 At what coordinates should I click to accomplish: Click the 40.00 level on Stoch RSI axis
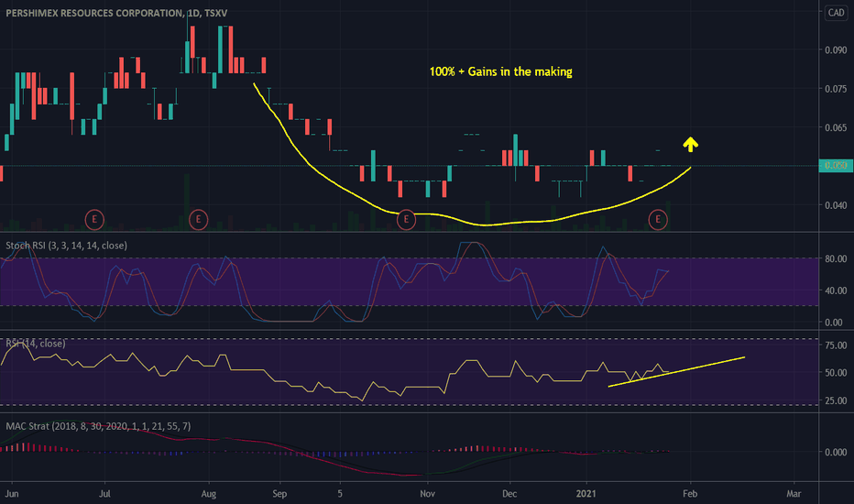(x=836, y=290)
